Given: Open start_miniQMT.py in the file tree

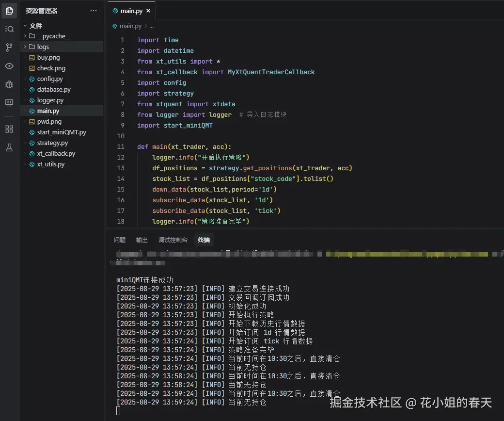Looking at the screenshot, I should click(x=62, y=132).
